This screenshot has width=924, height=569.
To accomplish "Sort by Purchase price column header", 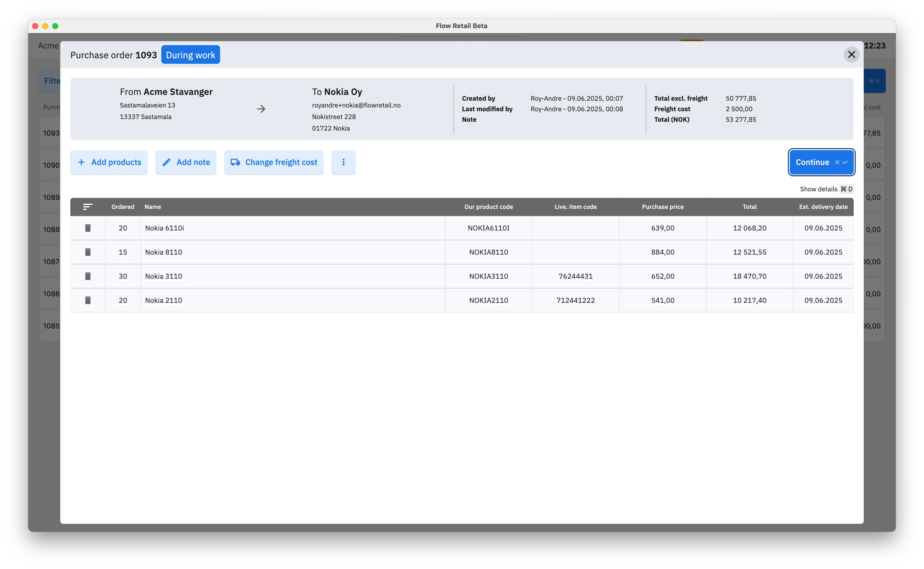I will [663, 207].
